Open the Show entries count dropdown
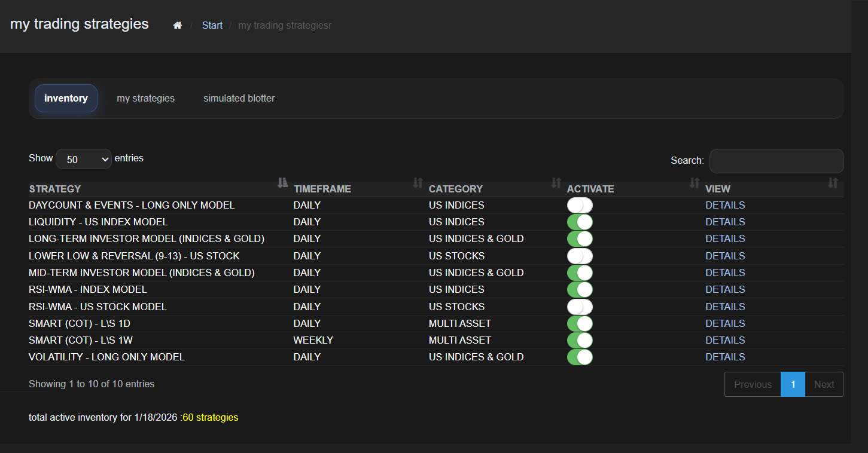 [x=83, y=160]
